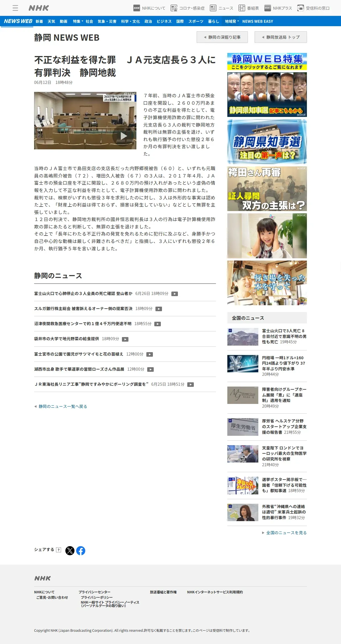Open the hamburger menu icon
Viewport: 341px width, 644px height.
[x=15, y=8]
